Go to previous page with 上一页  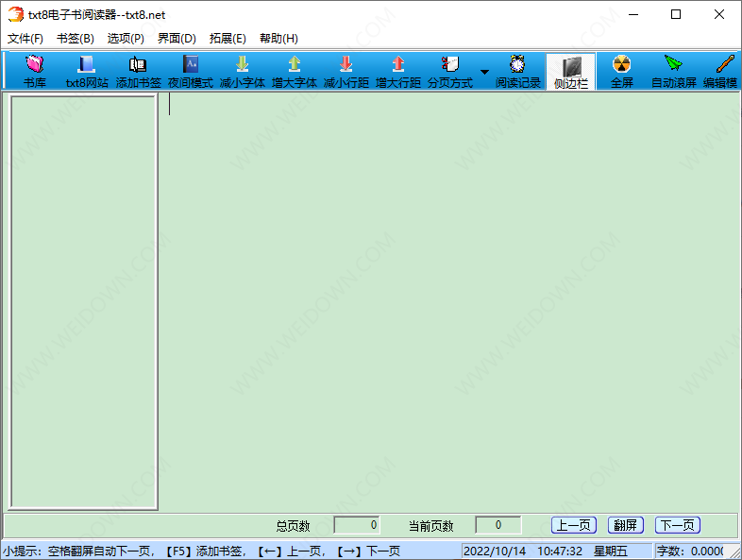click(574, 525)
